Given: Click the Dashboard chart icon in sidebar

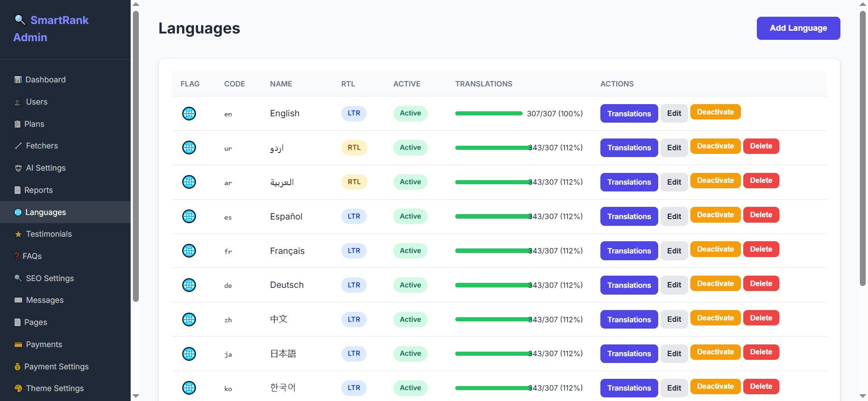Looking at the screenshot, I should 18,80.
